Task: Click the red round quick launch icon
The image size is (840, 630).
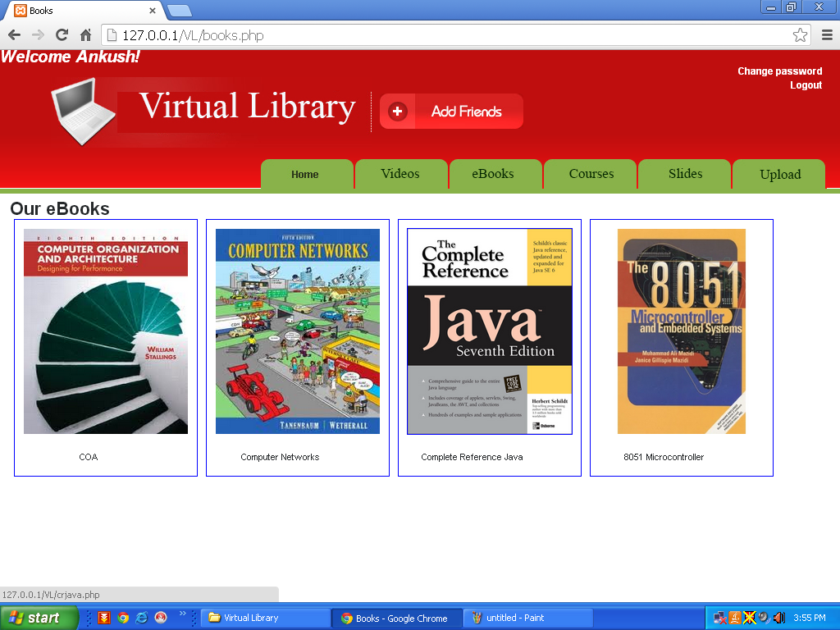Action: click(x=161, y=618)
